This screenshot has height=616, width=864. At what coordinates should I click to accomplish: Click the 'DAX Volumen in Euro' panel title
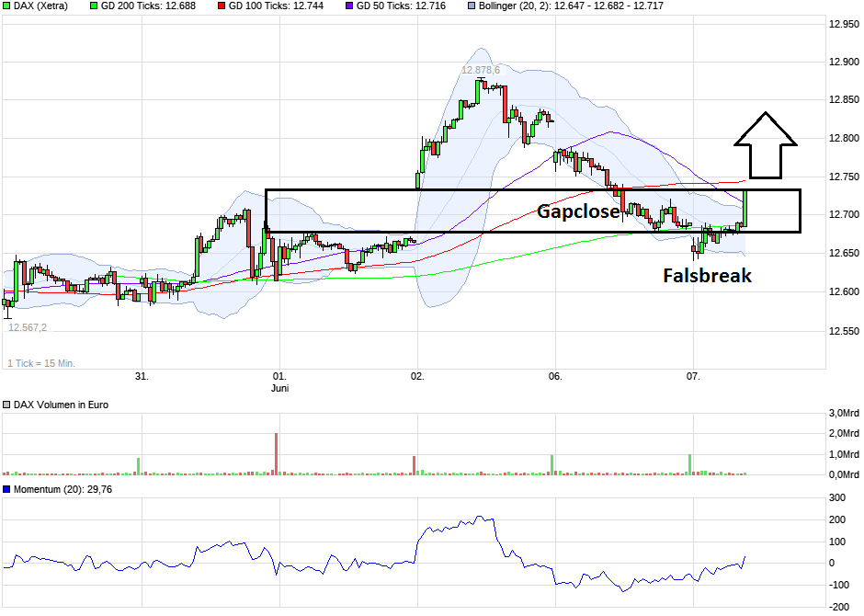(x=62, y=405)
